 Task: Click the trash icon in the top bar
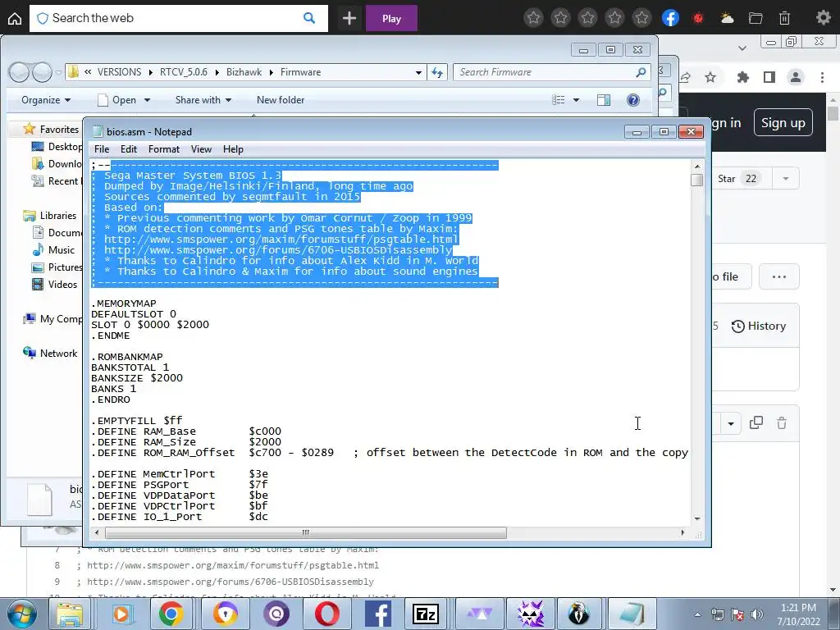coord(784,18)
